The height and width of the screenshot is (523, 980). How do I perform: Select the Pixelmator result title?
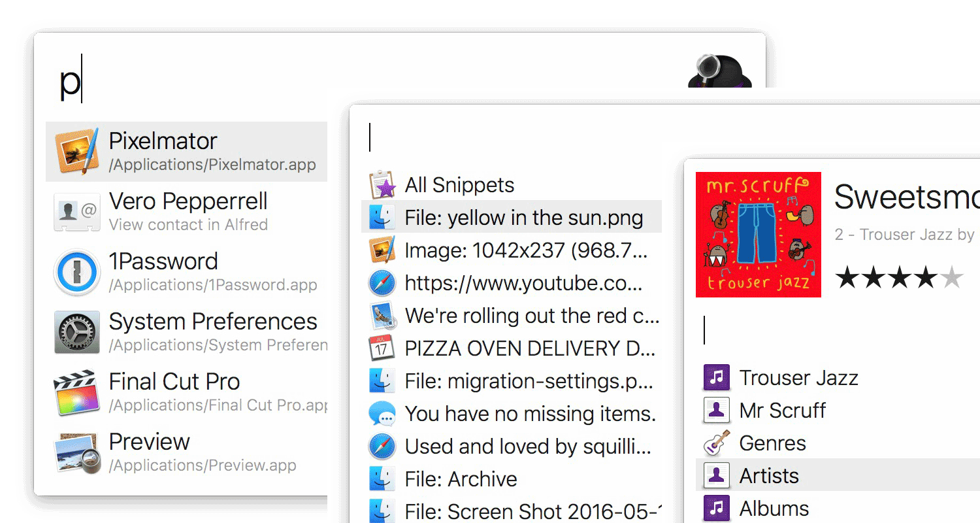(163, 141)
